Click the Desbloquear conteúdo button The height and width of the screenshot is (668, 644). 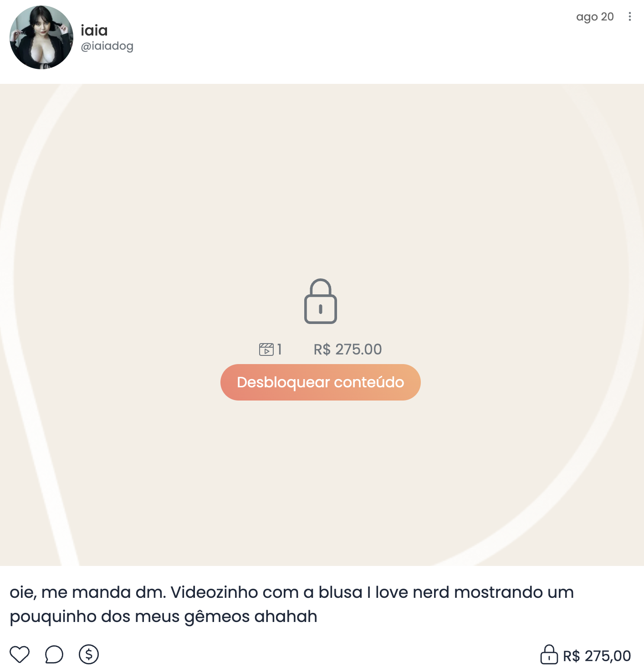click(x=321, y=382)
